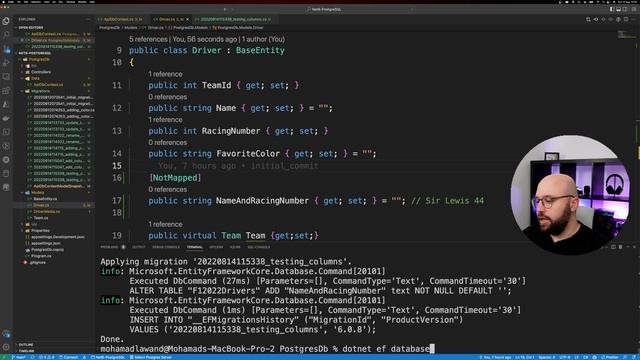Collapse the Data folder
This screenshot has width=640, height=360.
pos(36,78)
